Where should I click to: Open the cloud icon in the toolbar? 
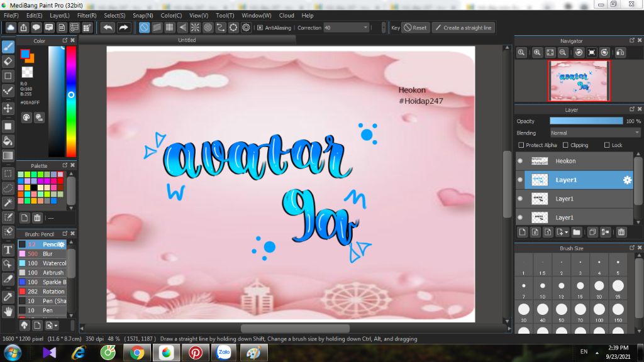[11, 28]
